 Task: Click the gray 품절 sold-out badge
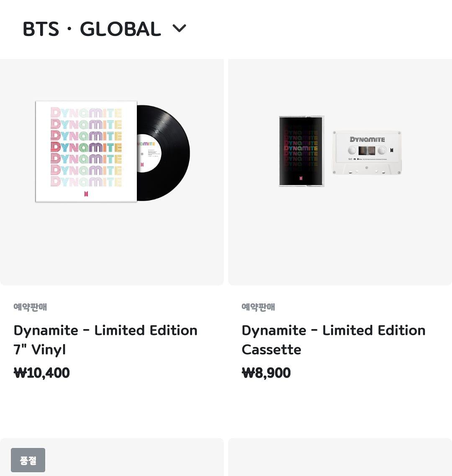tap(28, 460)
